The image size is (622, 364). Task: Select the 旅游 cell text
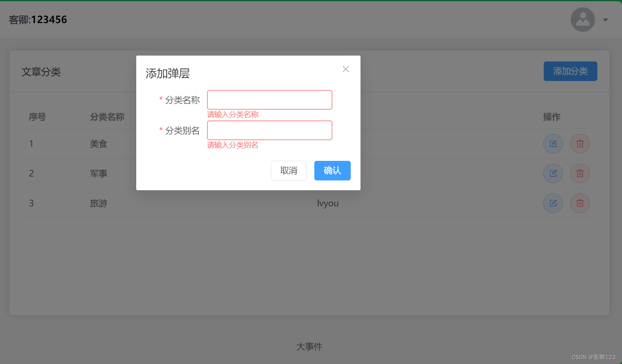tap(99, 204)
